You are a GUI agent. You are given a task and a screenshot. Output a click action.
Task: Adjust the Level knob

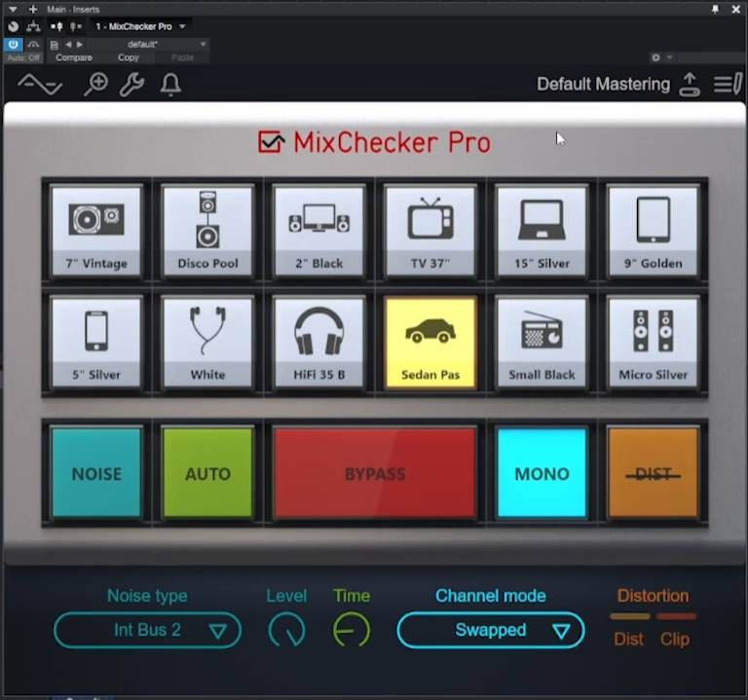(x=286, y=630)
